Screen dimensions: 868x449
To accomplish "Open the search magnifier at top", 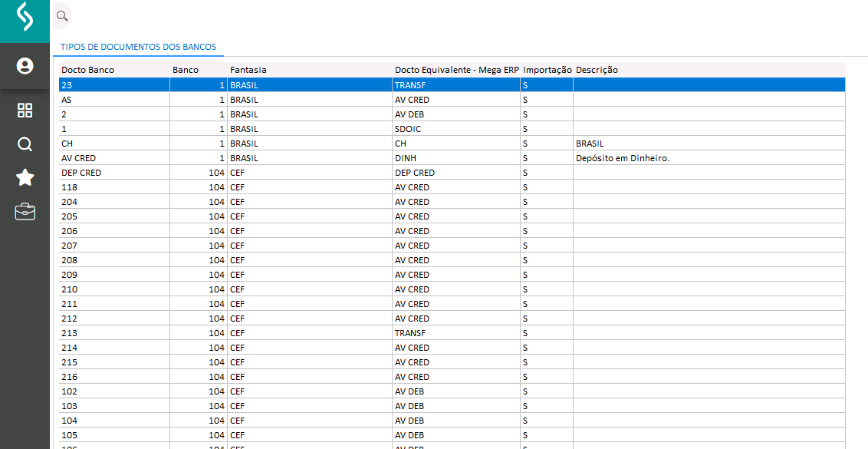I will pyautogui.click(x=62, y=15).
